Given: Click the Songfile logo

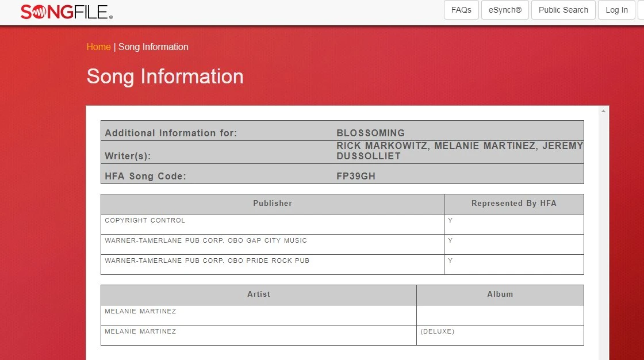Looking at the screenshot, I should (66, 12).
